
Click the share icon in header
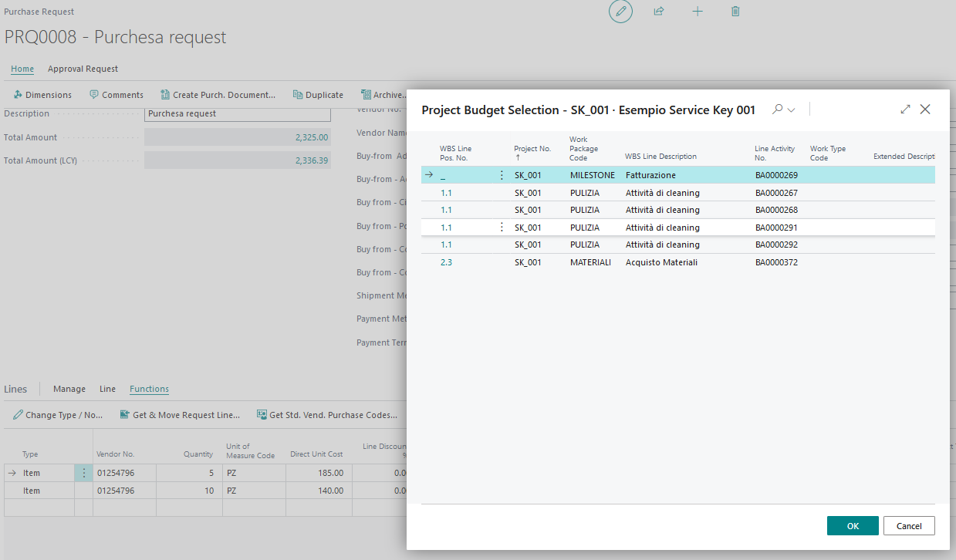pos(659,12)
